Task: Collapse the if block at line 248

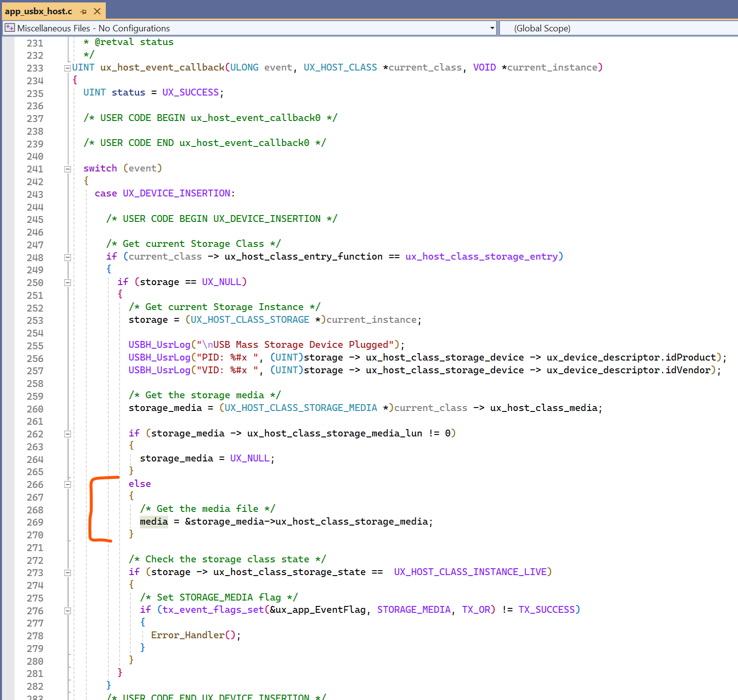Action: (x=68, y=257)
